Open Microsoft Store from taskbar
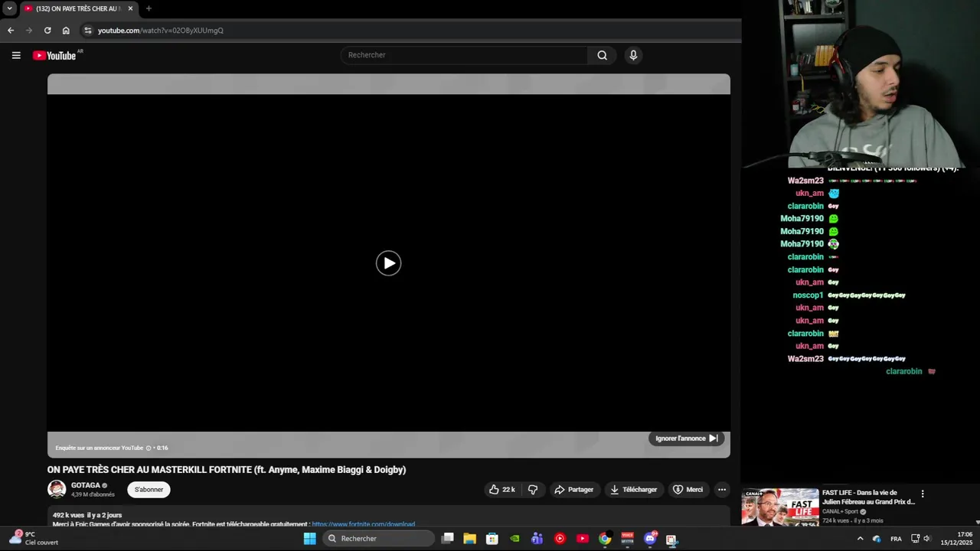The width and height of the screenshot is (980, 551). 492,539
